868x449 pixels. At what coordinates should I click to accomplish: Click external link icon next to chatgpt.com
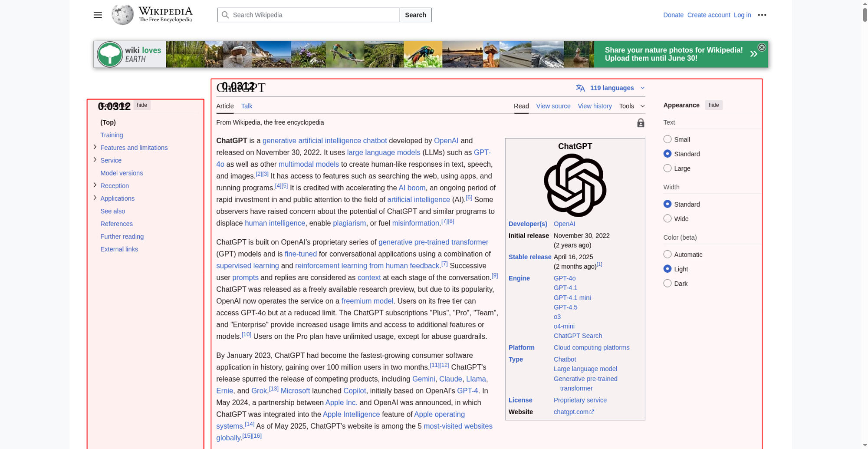[x=592, y=412]
